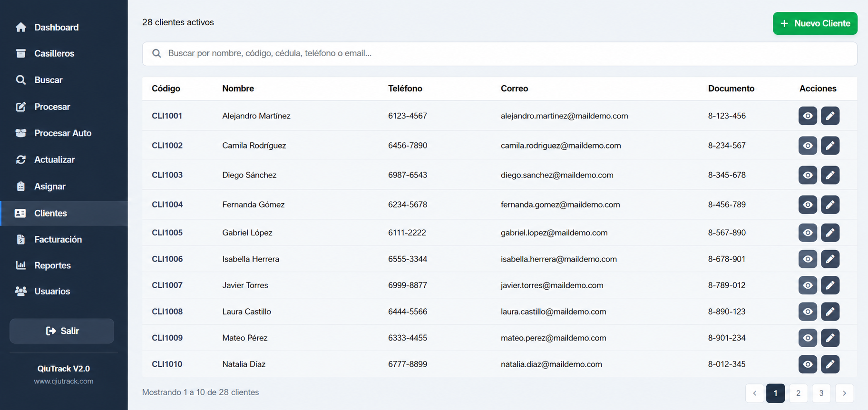This screenshot has height=410, width=868.
Task: Open the Usuarios section
Action: click(64, 291)
